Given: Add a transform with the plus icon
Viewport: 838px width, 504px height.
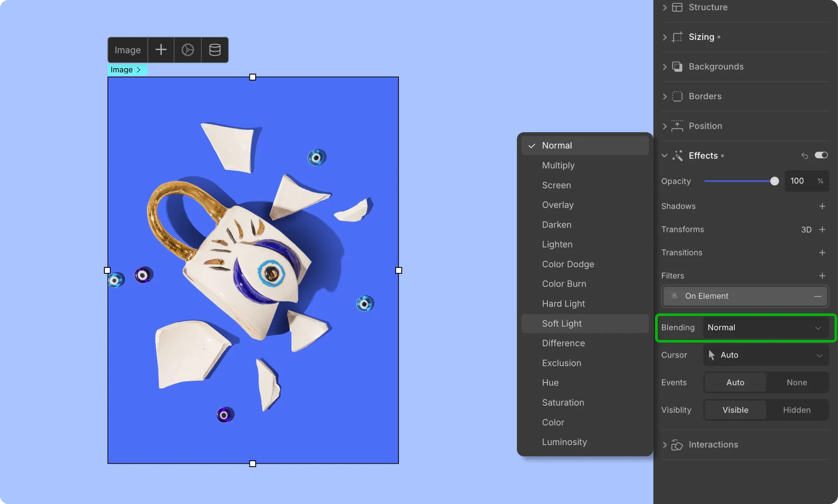Looking at the screenshot, I should pos(822,230).
